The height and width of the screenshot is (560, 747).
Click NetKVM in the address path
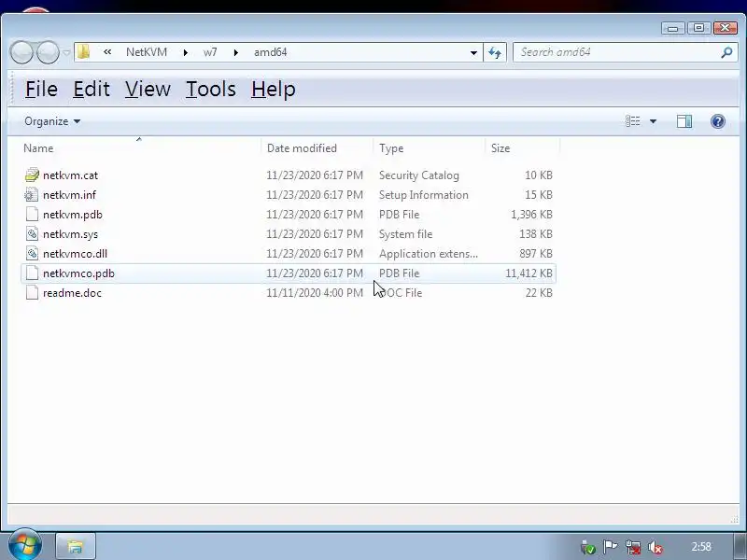click(147, 52)
